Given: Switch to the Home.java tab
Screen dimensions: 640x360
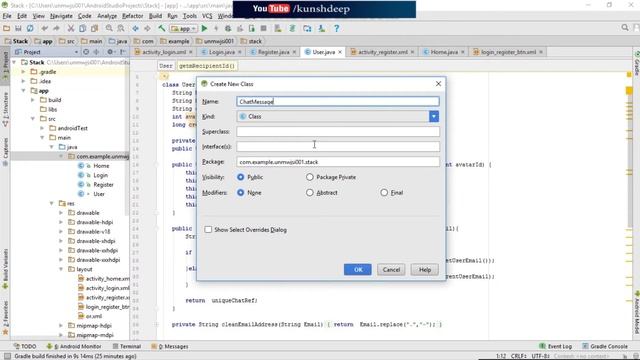Looking at the screenshot, I should click(x=443, y=52).
